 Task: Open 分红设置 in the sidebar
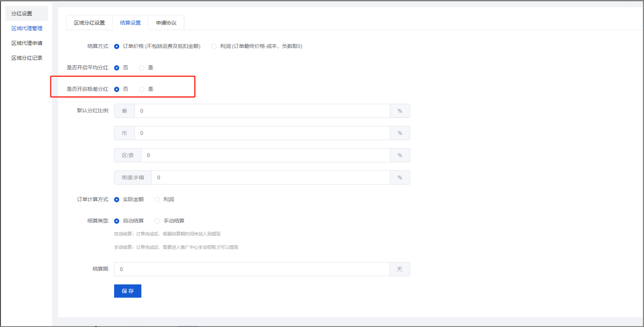point(22,13)
